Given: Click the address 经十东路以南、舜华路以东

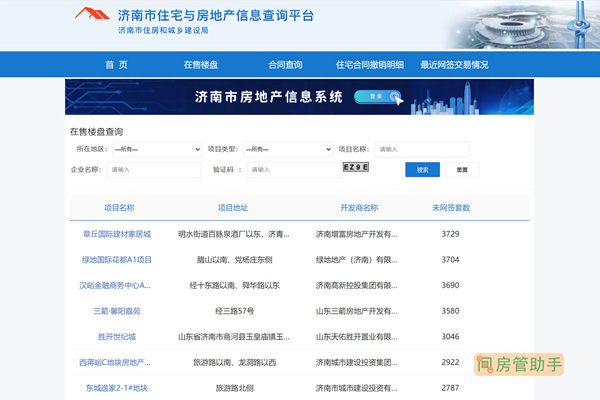Looking at the screenshot, I should 235,285.
